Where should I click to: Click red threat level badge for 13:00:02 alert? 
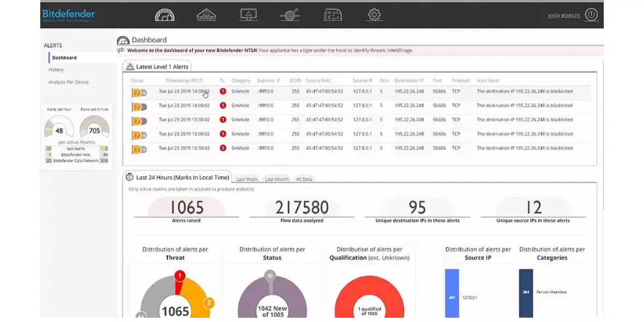click(223, 134)
